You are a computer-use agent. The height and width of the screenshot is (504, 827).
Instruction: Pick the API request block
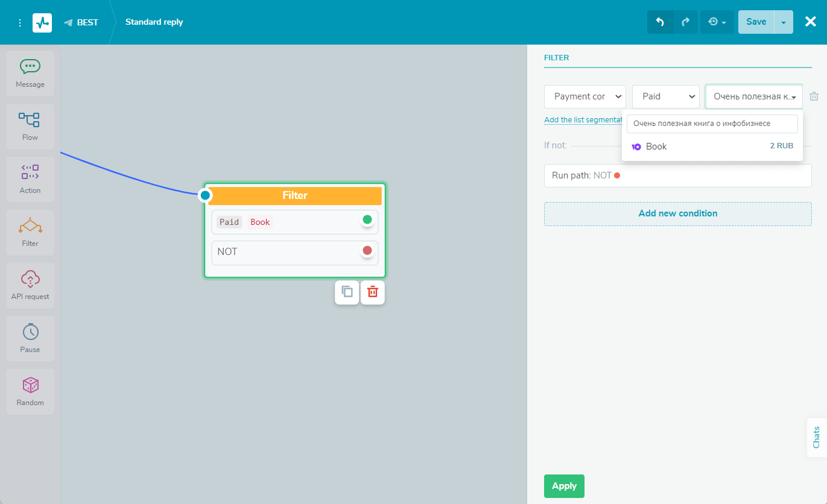coord(30,285)
